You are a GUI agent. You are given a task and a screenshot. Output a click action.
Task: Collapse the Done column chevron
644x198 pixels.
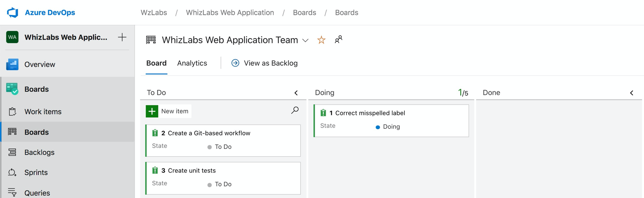tap(632, 93)
